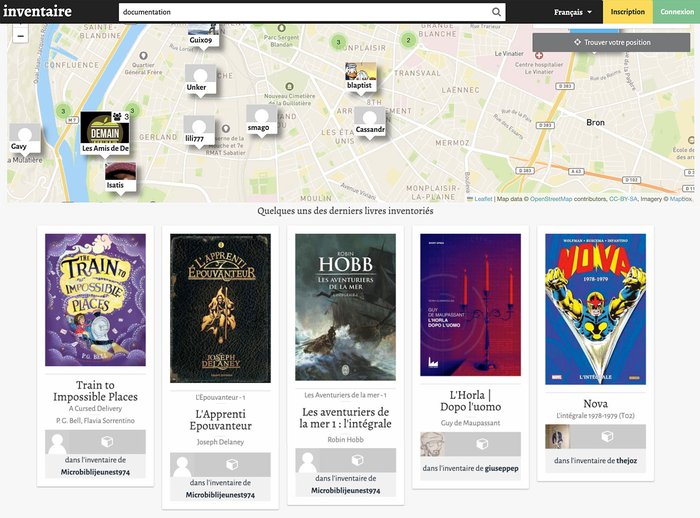700x518 pixels.
Task: Open the Isatis user marker
Action: [x=120, y=177]
